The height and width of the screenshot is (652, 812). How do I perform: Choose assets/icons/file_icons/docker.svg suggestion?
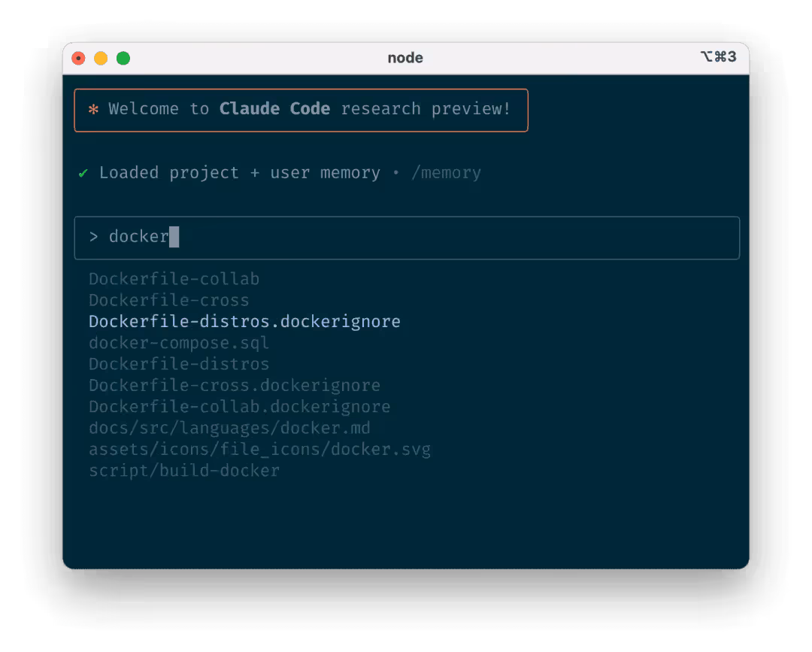point(259,450)
